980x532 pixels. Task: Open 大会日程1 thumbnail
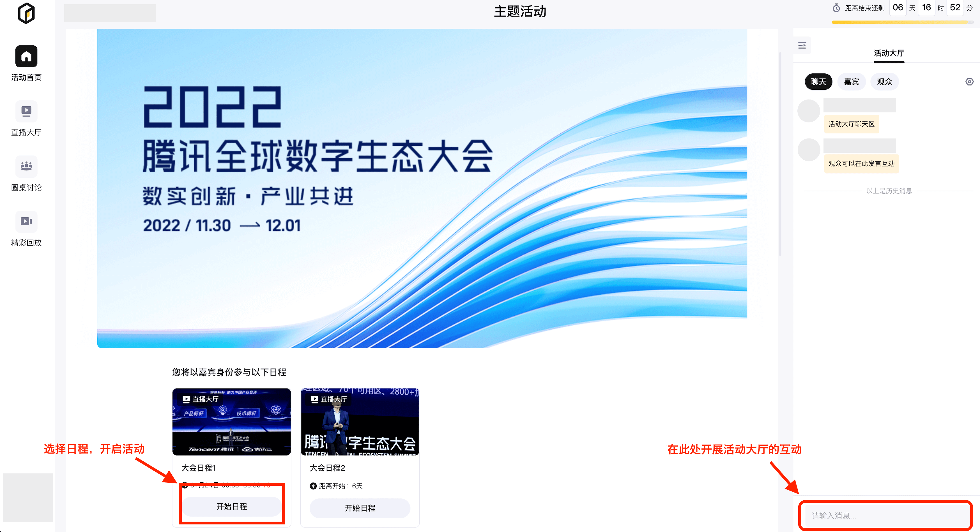coord(231,421)
